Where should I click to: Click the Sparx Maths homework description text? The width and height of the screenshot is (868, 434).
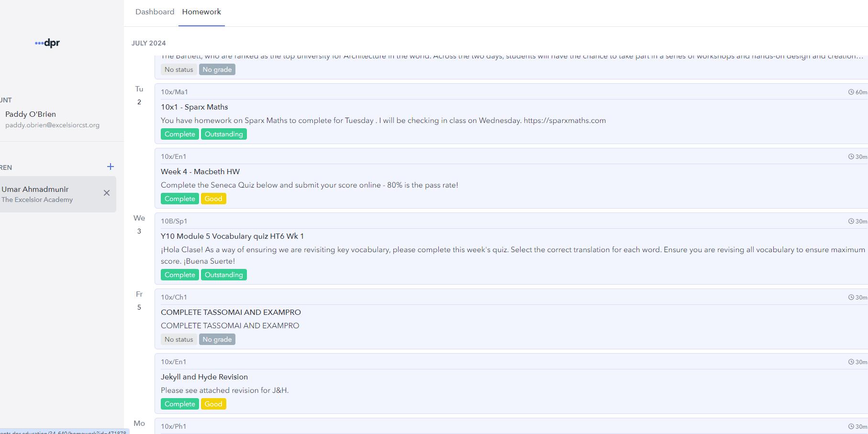click(383, 121)
